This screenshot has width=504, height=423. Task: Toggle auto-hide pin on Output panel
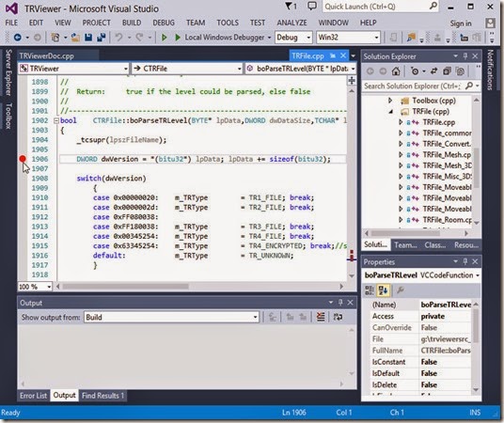click(x=340, y=303)
